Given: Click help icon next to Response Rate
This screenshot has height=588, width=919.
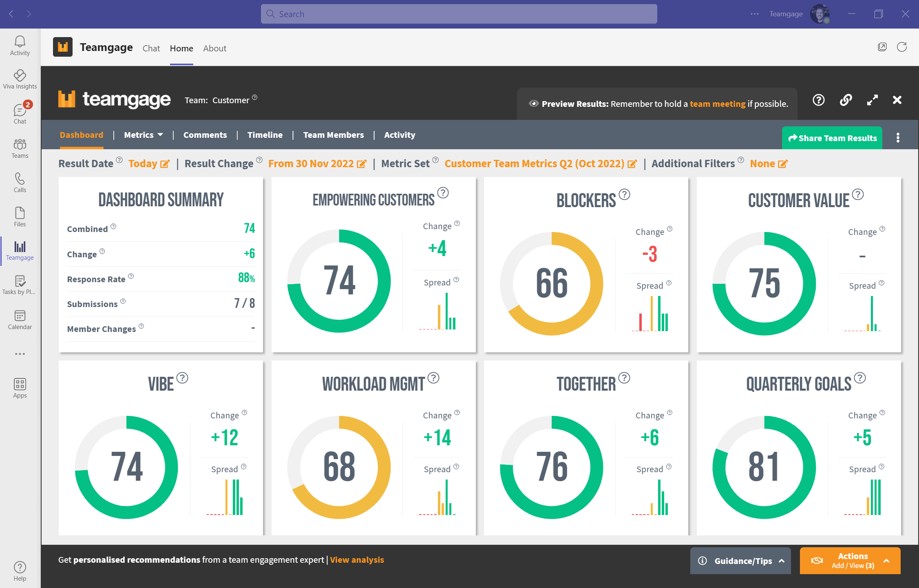Looking at the screenshot, I should coord(131,276).
